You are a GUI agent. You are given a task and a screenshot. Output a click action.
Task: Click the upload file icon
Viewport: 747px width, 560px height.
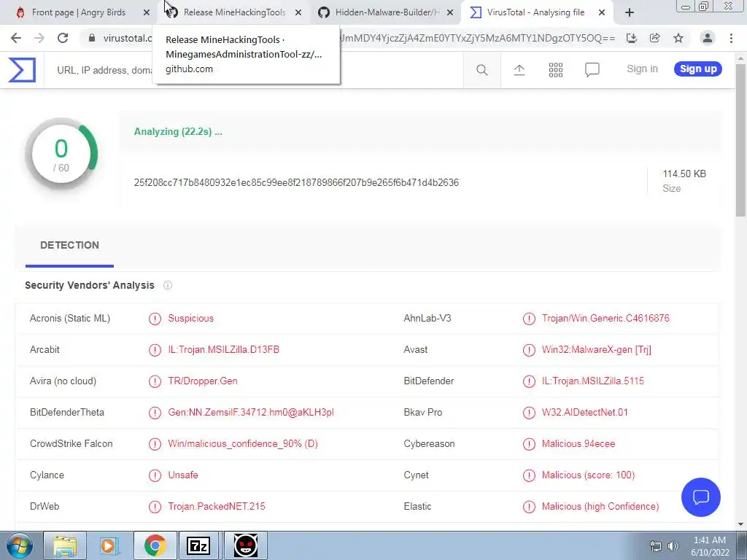[519, 70]
